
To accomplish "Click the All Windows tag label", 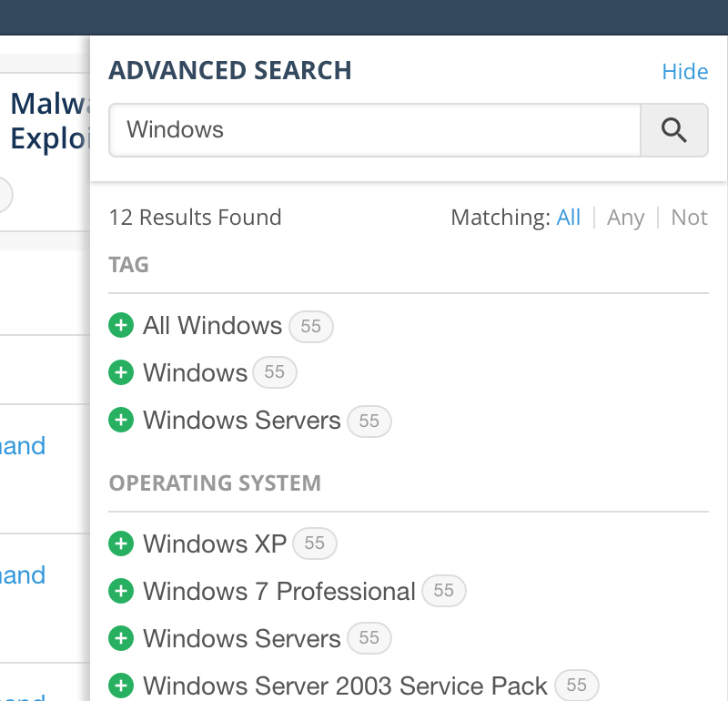I will click(213, 326).
